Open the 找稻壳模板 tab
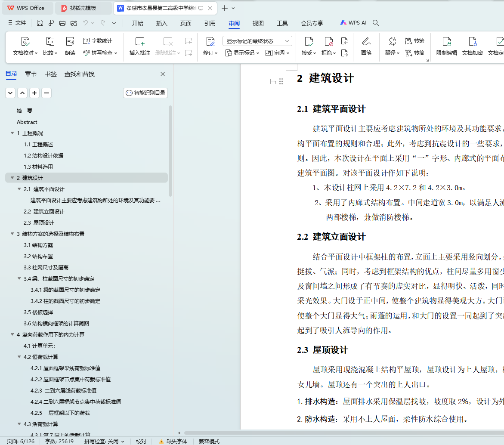Image resolution: width=504 pixels, height=445 pixels. 83,8
